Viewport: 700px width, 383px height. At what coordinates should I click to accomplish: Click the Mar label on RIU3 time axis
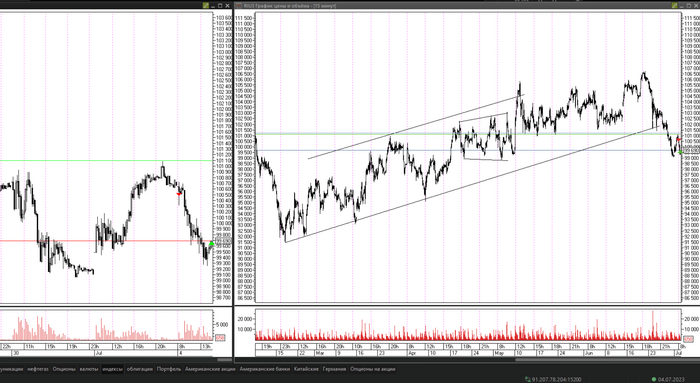pyautogui.click(x=320, y=353)
